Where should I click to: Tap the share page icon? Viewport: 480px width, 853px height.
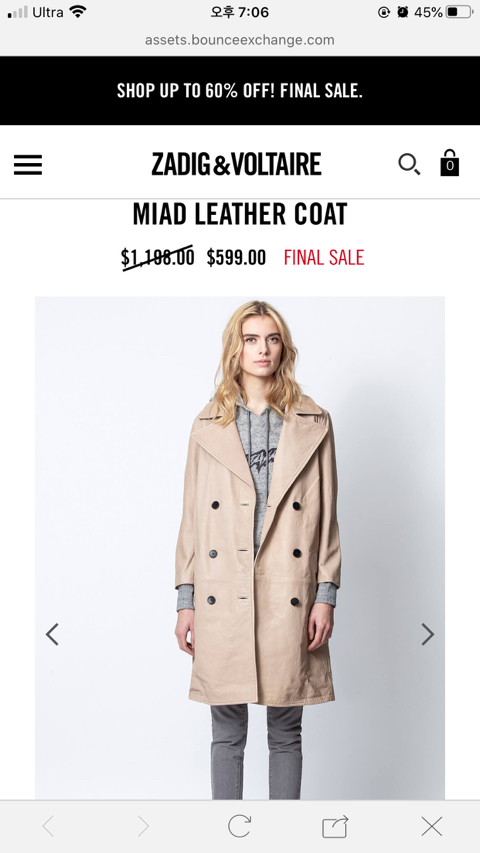click(x=335, y=826)
